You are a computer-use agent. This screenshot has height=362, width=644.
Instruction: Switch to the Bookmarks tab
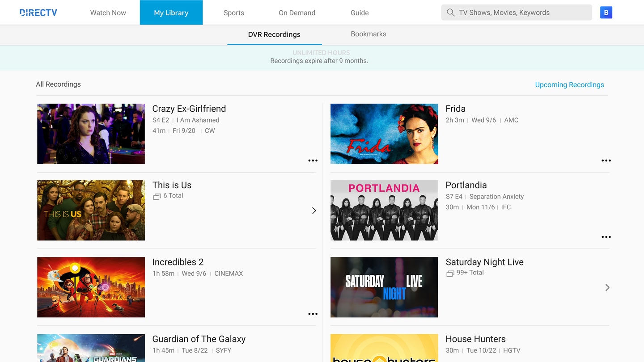coord(369,34)
